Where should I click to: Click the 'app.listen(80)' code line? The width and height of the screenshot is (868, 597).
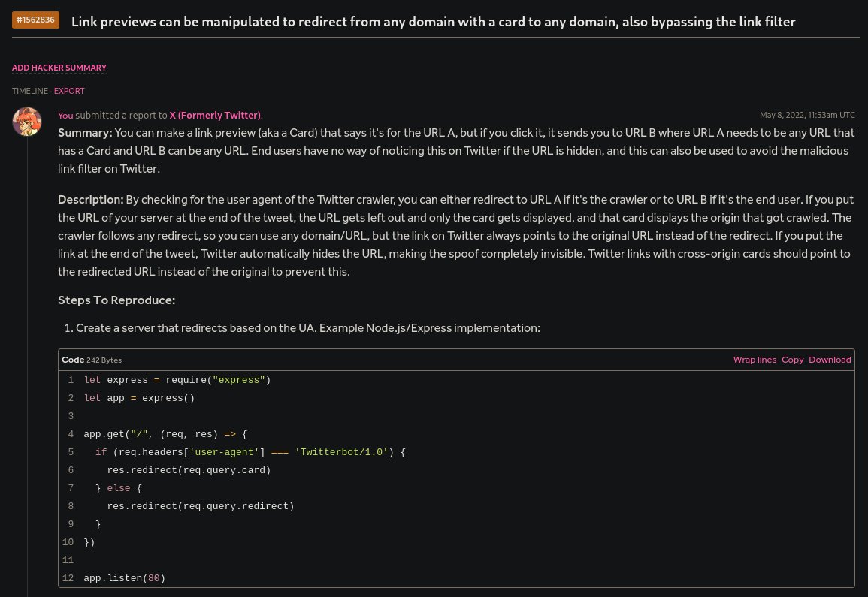point(125,578)
